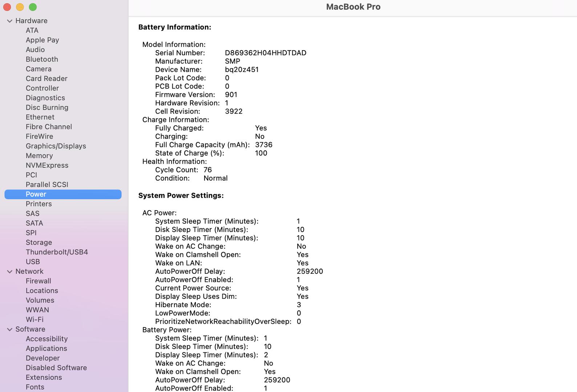Open Wi-Fi network details
Screen dimensions: 577x392
pos(35,319)
